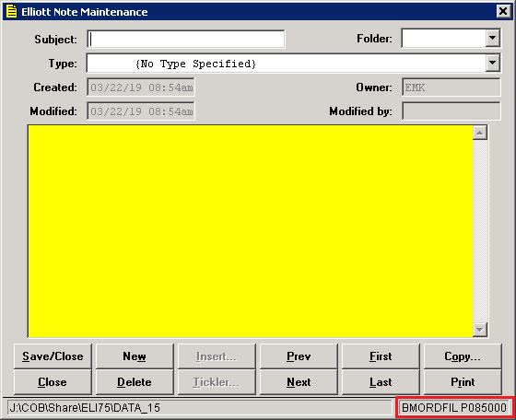Image resolution: width=516 pixels, height=420 pixels.
Task: Click the J:\COB\Share\ELI75\DATA_15 status path
Action: pyautogui.click(x=85, y=408)
